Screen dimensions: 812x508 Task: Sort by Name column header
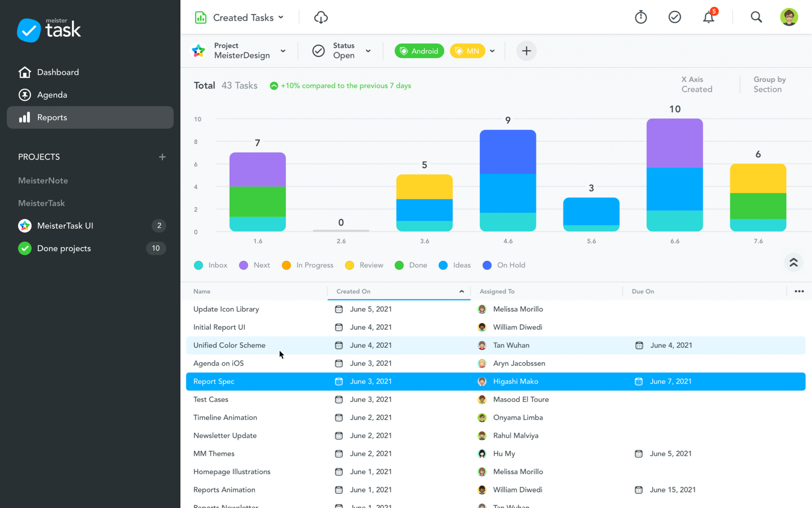(x=202, y=291)
